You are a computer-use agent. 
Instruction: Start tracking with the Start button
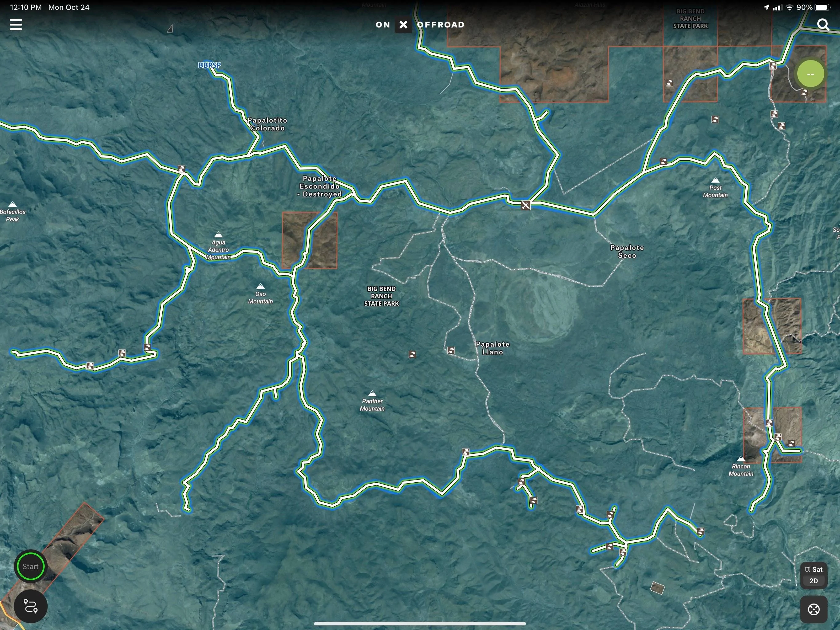tap(30, 566)
